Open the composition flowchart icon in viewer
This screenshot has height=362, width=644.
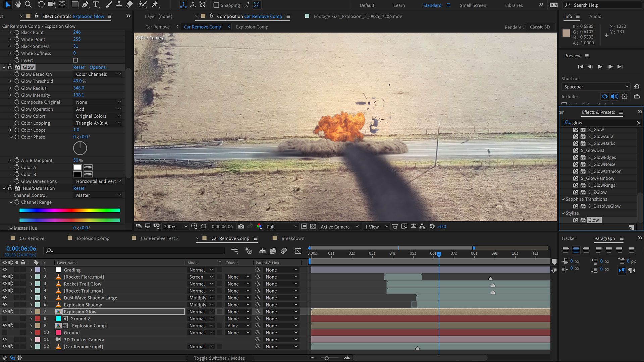[422, 227]
